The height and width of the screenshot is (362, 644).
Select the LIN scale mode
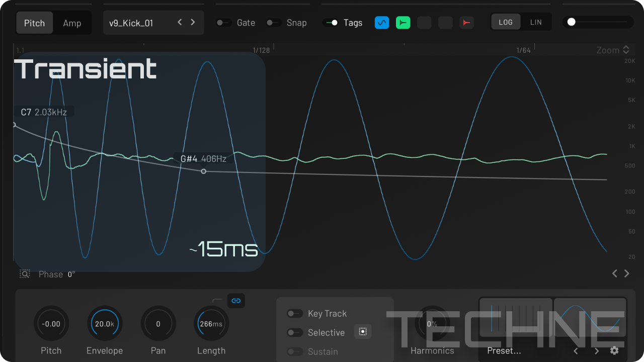click(536, 23)
